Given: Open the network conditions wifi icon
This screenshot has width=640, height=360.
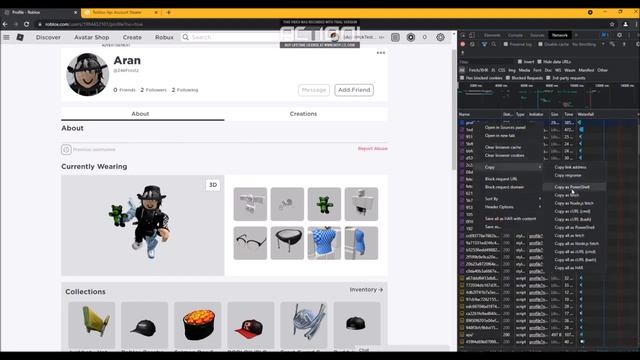Looking at the screenshot, I should click(612, 44).
